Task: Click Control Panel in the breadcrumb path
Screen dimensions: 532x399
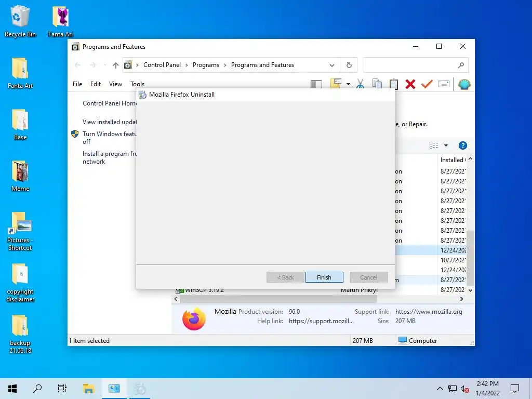Action: pyautogui.click(x=162, y=65)
